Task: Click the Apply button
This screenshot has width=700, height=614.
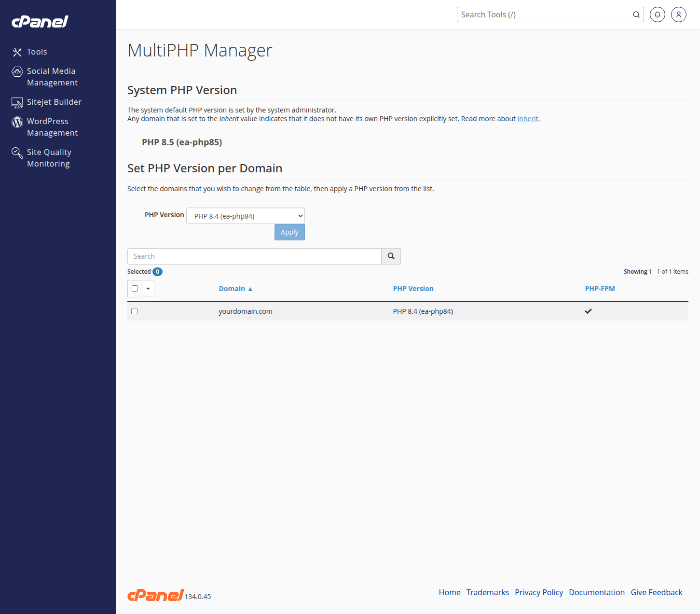Action: [289, 232]
